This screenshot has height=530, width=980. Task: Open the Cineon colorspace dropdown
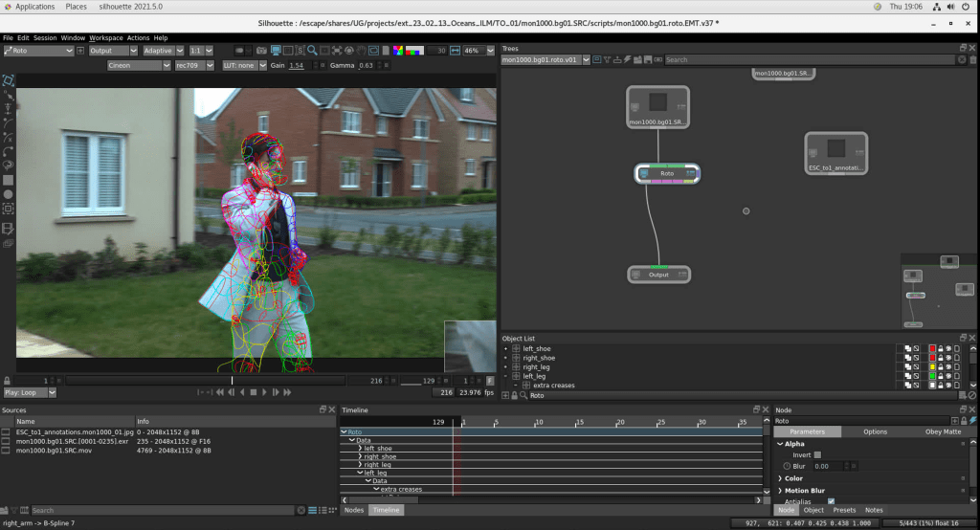tap(139, 65)
